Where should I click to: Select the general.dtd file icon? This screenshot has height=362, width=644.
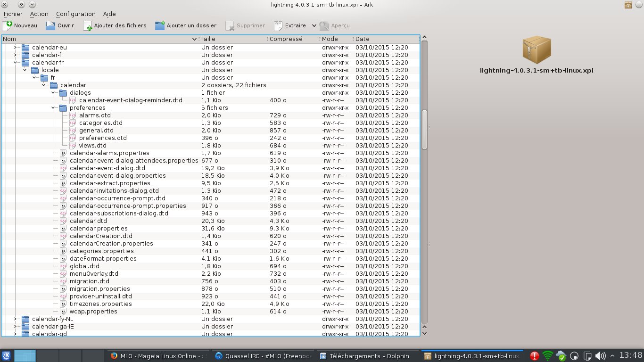click(x=73, y=131)
